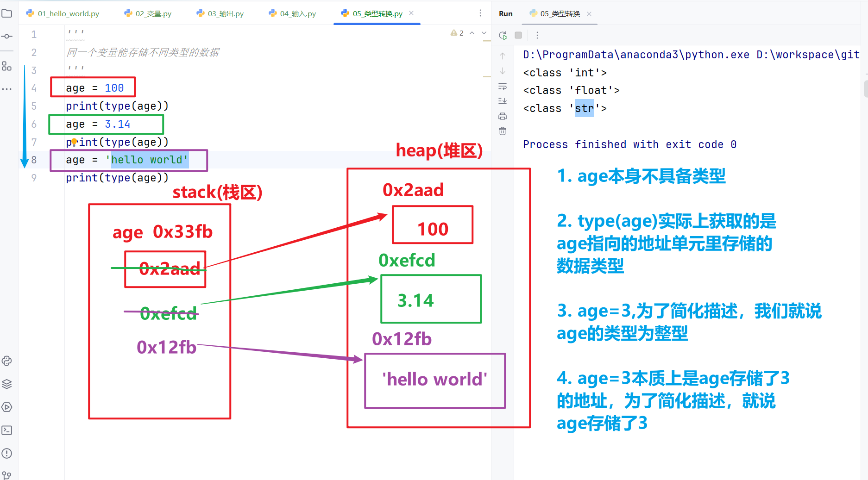Click the Stop process button
This screenshot has height=480, width=868.
(x=518, y=35)
